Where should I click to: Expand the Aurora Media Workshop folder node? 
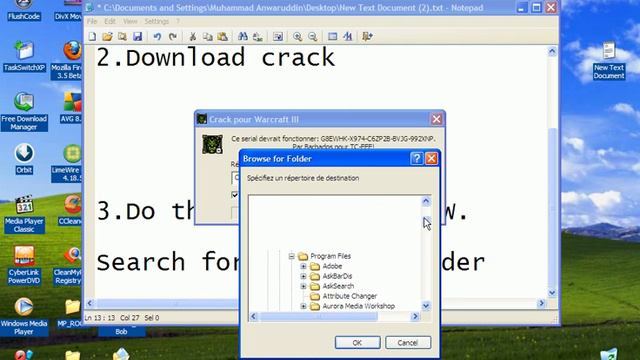303,306
